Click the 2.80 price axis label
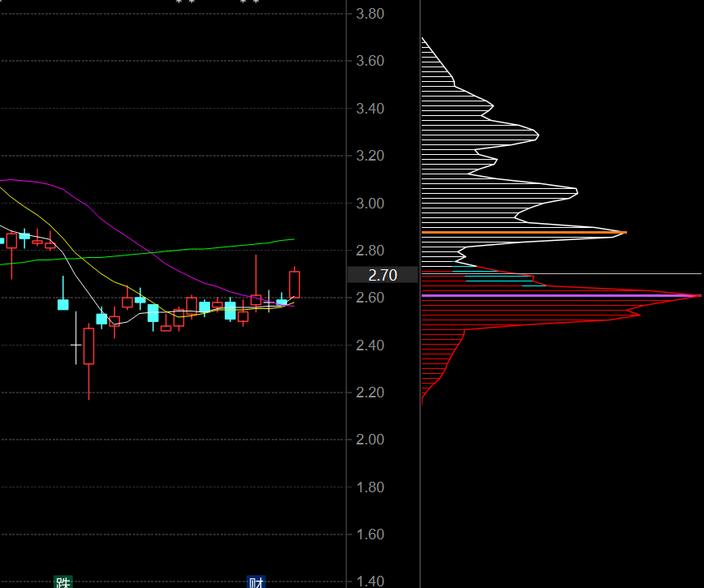The image size is (704, 588). click(370, 251)
